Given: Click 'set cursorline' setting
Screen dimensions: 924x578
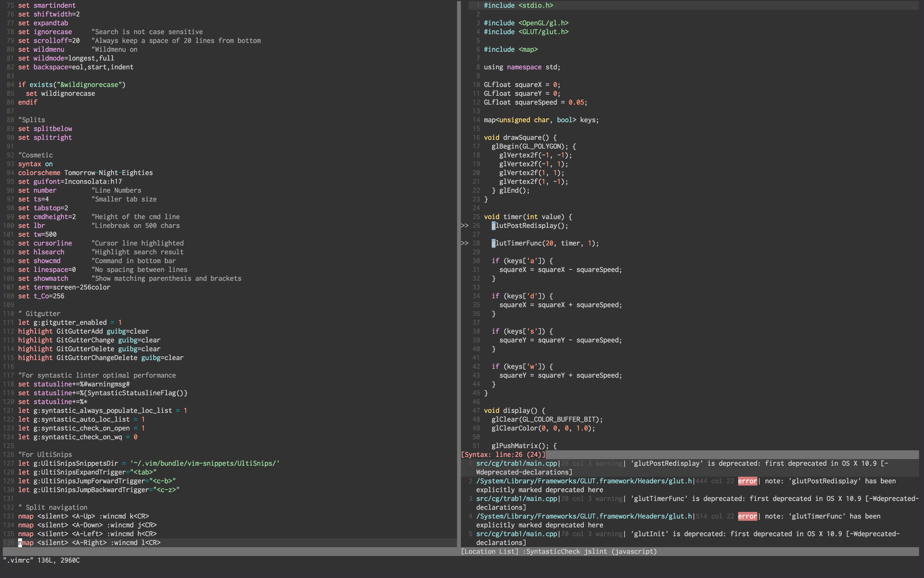Looking at the screenshot, I should tap(45, 243).
